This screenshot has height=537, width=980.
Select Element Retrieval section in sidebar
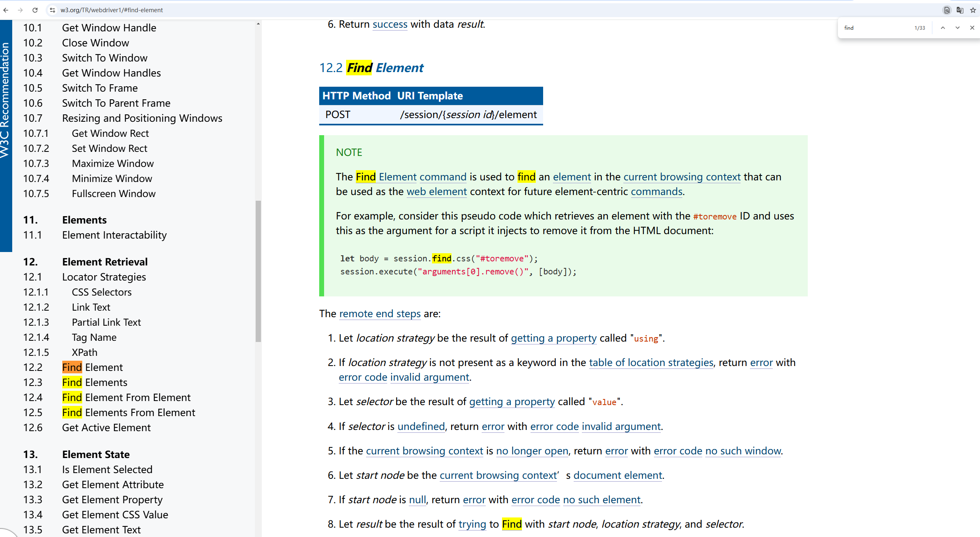tap(105, 262)
